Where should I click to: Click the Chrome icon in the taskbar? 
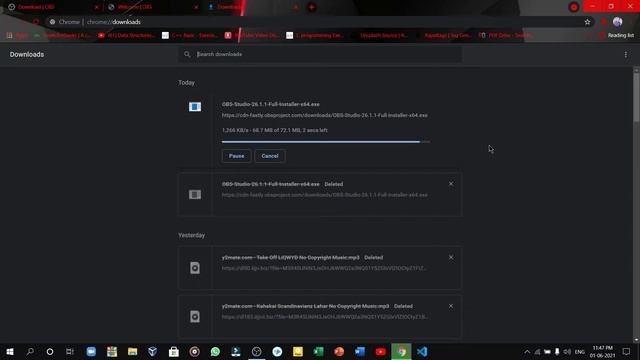[x=401, y=351]
